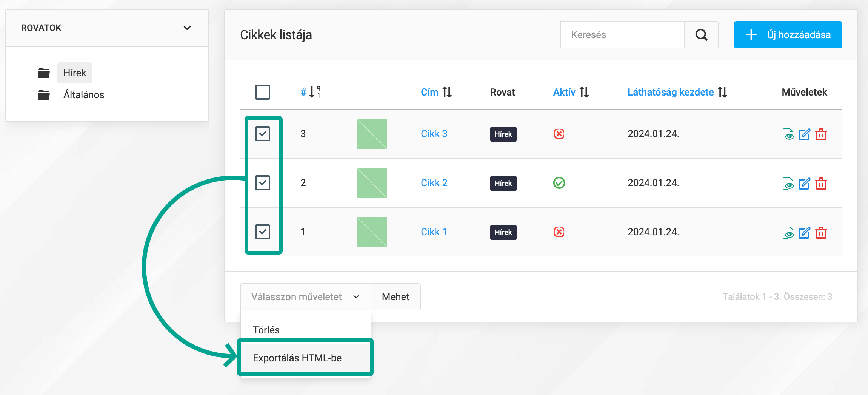Toggle inactive status icon of Cikk 3
This screenshot has width=868, height=395.
(559, 134)
